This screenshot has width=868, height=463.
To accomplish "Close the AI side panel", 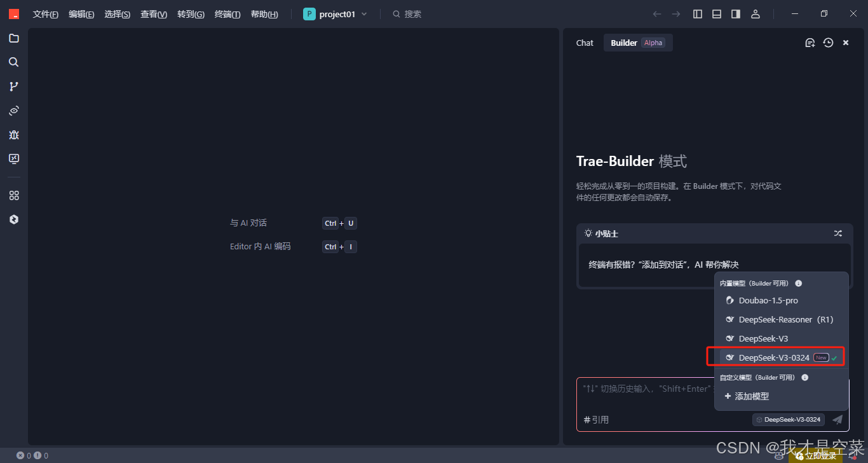I will point(846,43).
